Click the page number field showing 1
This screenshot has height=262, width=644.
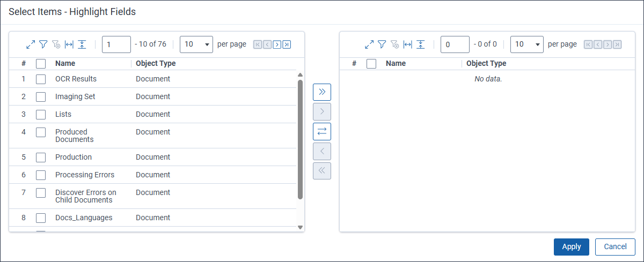click(x=116, y=44)
